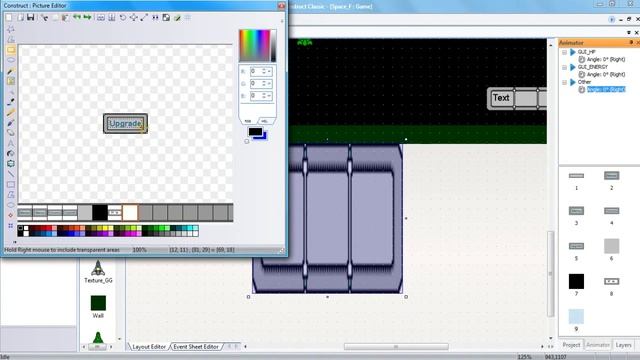
Task: Select the Angle row under GUI_HP
Action: (606, 60)
